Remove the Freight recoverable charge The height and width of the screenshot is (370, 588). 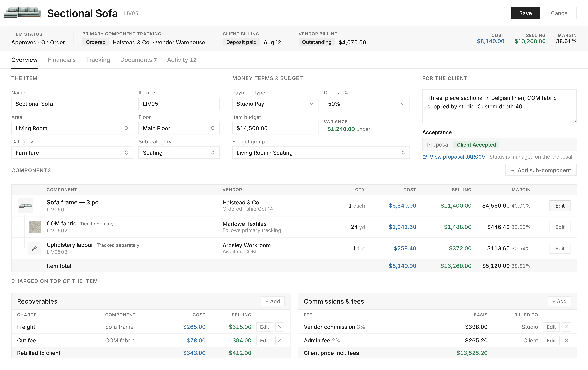280,327
